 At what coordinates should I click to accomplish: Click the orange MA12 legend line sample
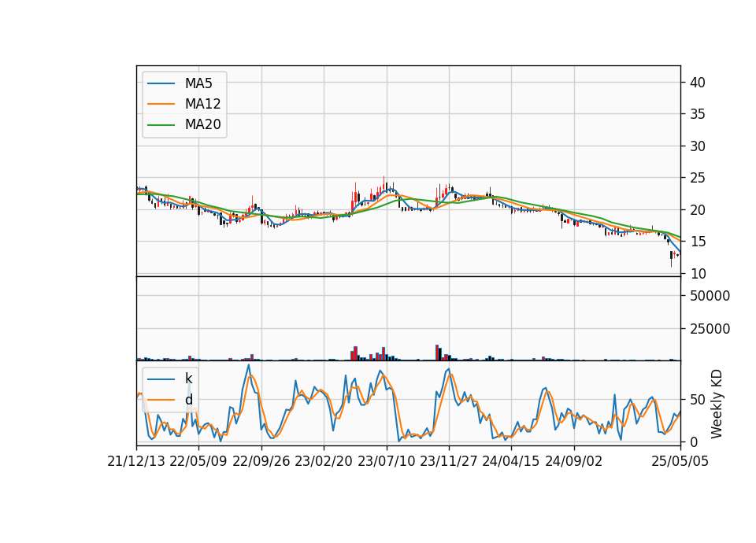[161, 104]
